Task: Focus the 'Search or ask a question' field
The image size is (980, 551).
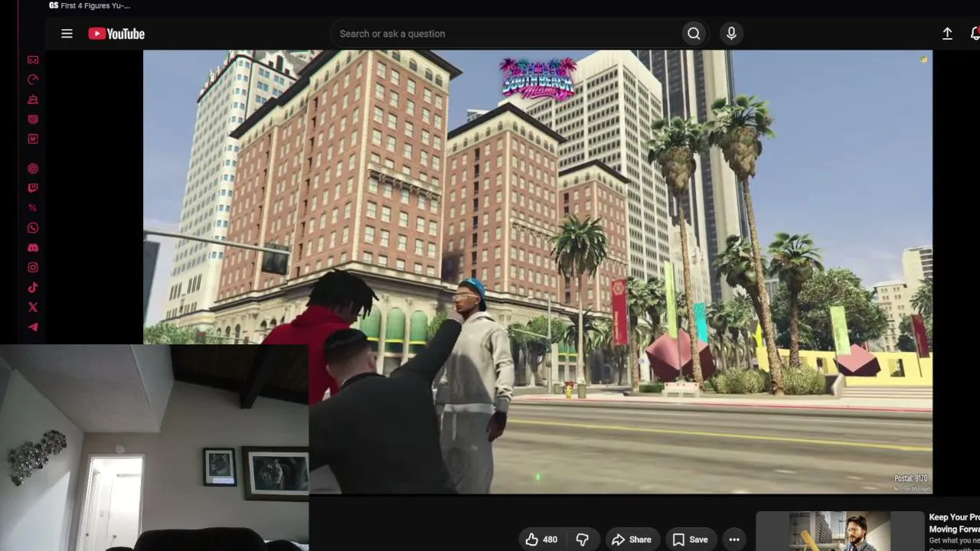Action: 506,34
